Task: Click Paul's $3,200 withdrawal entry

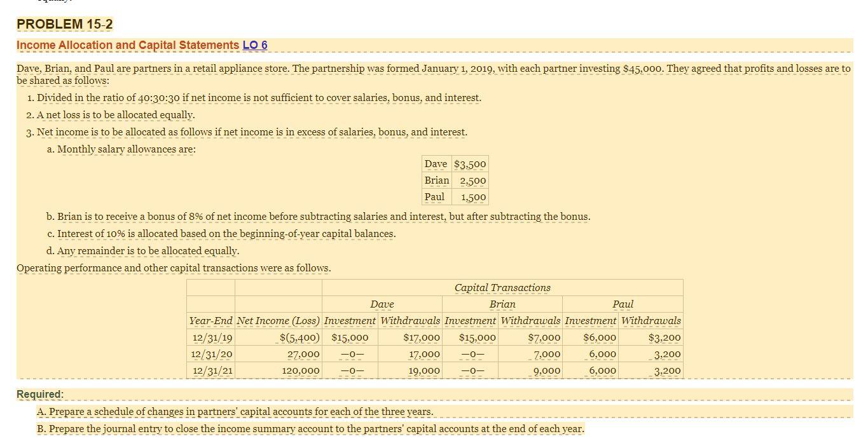Action: [x=663, y=337]
